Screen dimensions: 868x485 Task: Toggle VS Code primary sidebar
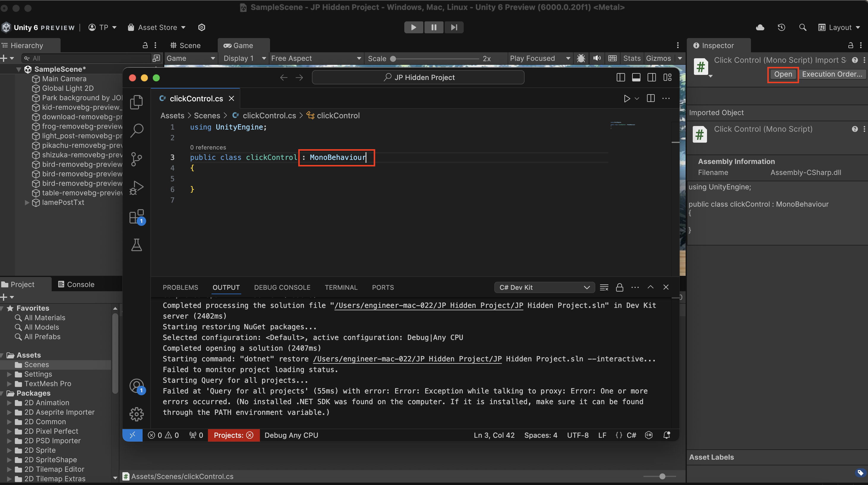[x=621, y=78]
